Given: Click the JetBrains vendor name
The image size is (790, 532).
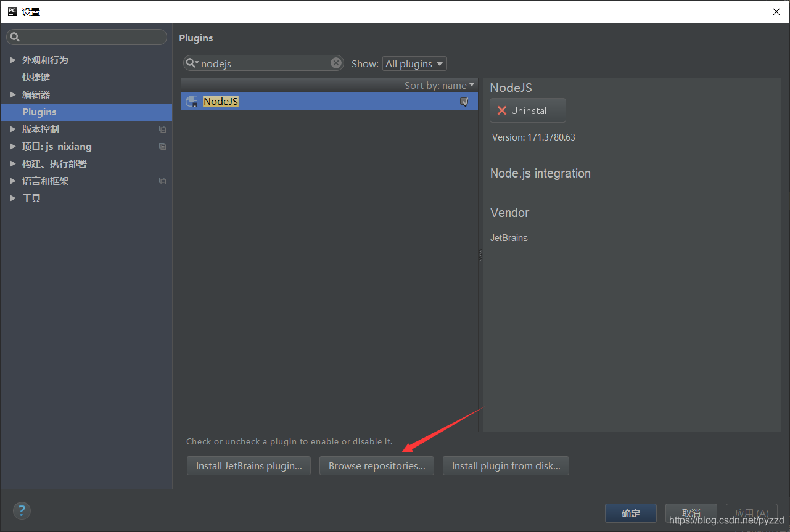Looking at the screenshot, I should (509, 238).
